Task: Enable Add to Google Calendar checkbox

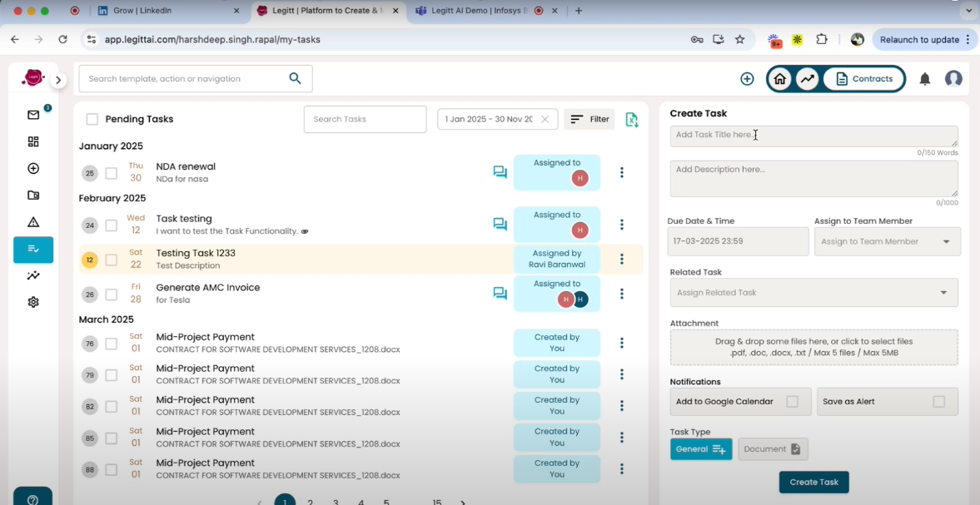Action: coord(792,401)
